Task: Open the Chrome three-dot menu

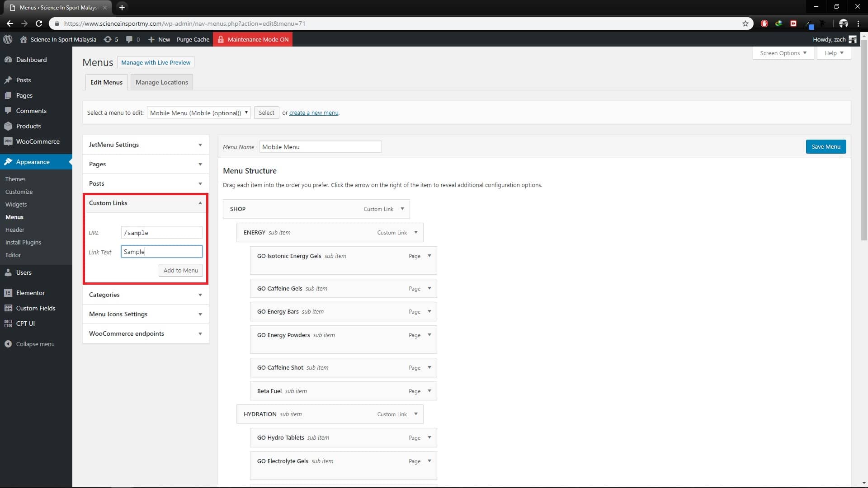Action: (859, 23)
